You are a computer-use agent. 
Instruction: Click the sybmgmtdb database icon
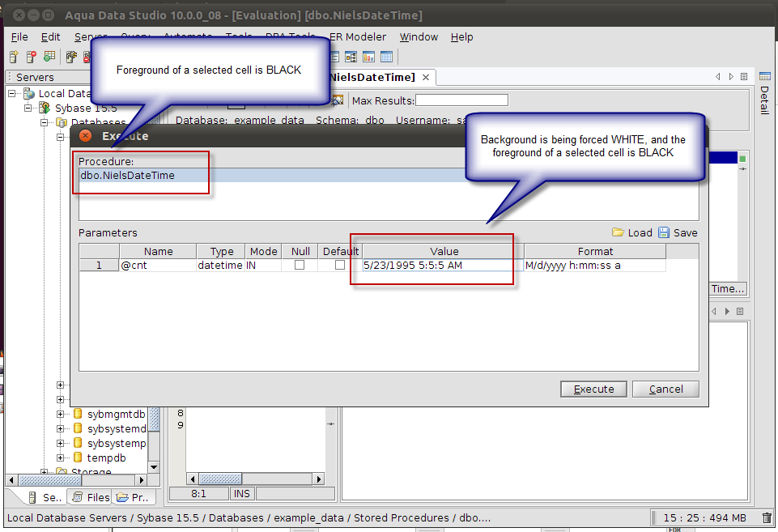tap(78, 414)
